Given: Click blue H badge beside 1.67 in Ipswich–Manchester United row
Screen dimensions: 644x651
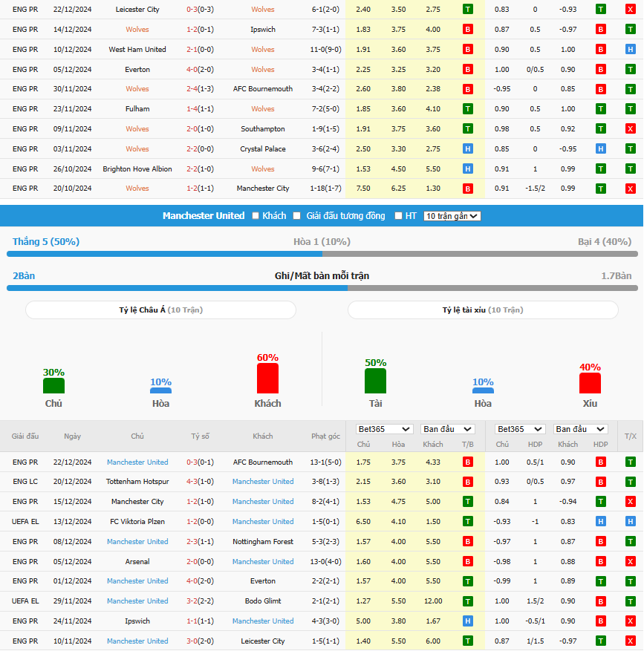Looking at the screenshot, I should point(468,621).
